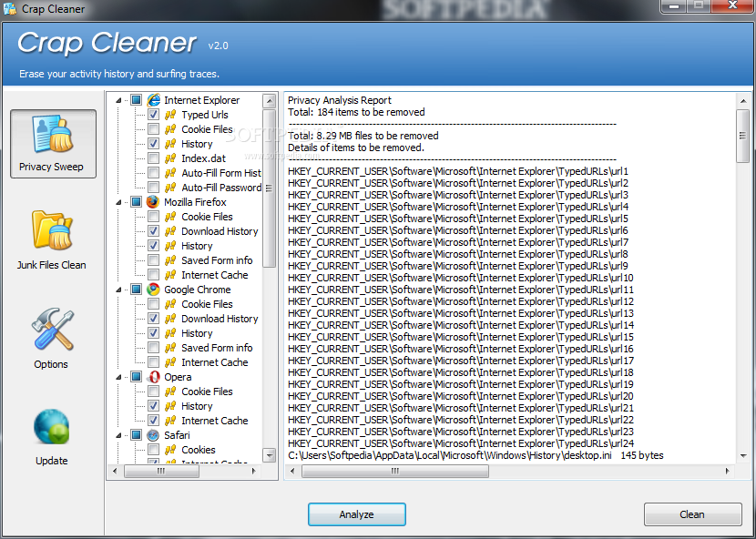Click the icon beside Chrome Internet Cache
The image size is (756, 539).
170,362
